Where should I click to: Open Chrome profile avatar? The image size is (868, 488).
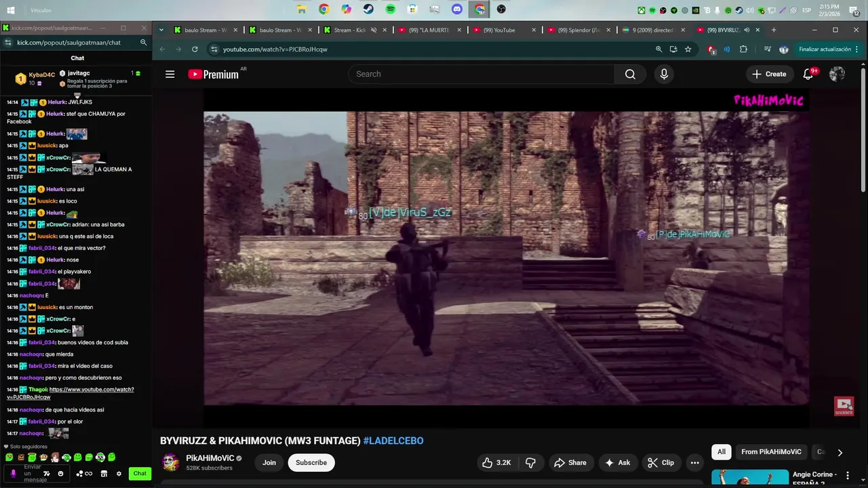(784, 49)
